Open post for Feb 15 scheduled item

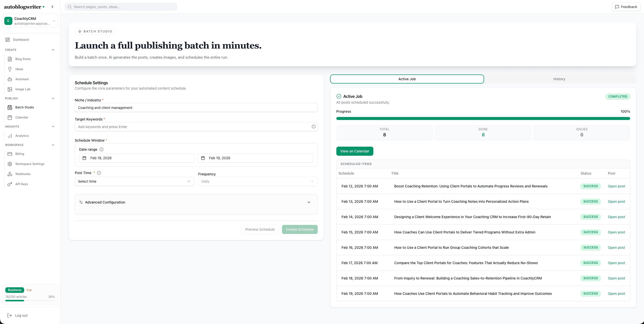click(616, 232)
